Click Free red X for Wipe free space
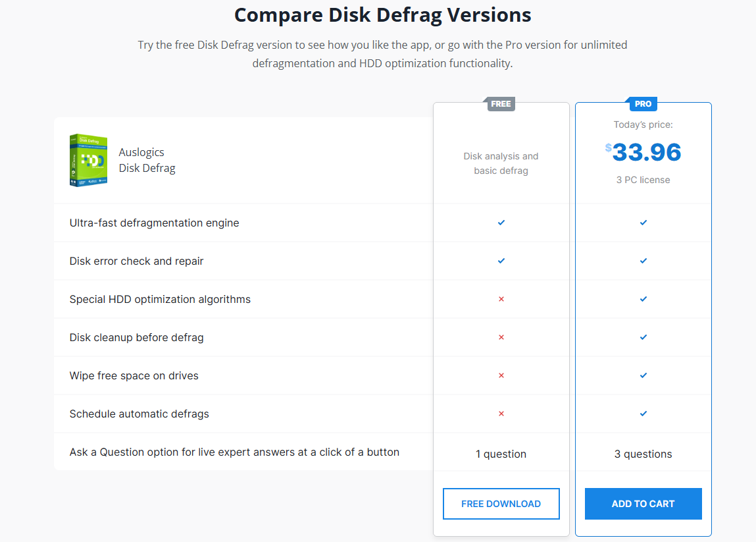 501,376
